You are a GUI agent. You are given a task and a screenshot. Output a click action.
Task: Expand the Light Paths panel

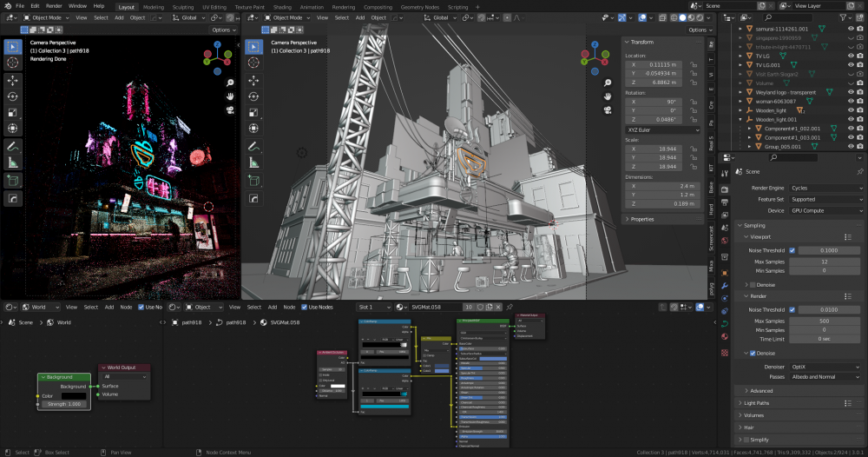[x=756, y=403]
